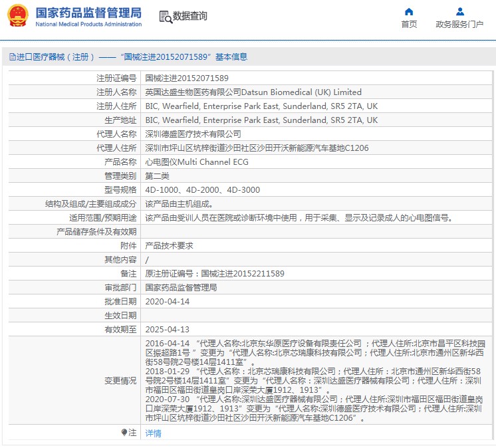Open the 数据查询 search icon
Image resolution: width=496 pixels, height=448 pixels.
pos(166,17)
